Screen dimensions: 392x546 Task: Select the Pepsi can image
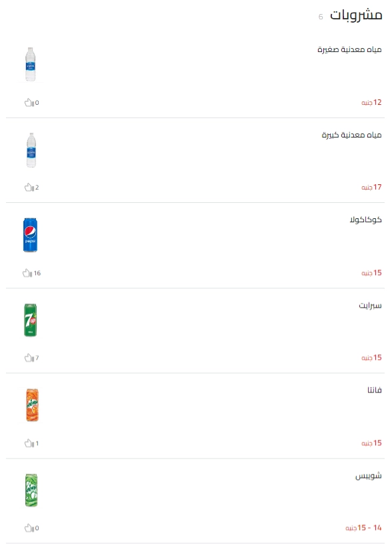(30, 235)
